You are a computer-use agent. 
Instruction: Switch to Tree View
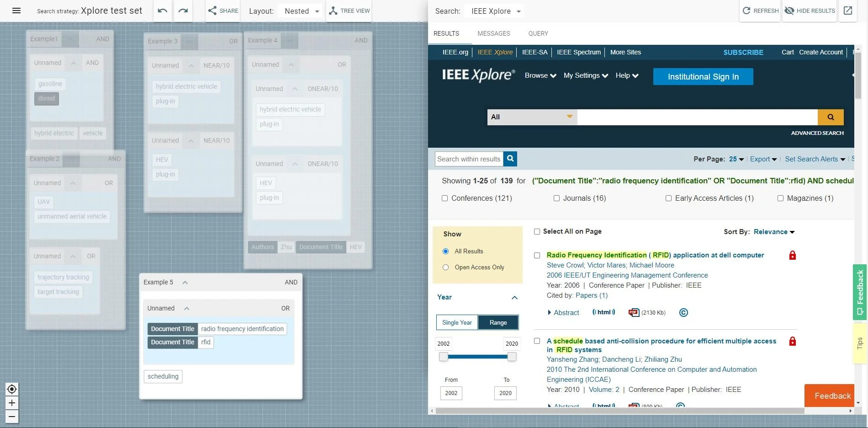pyautogui.click(x=349, y=11)
